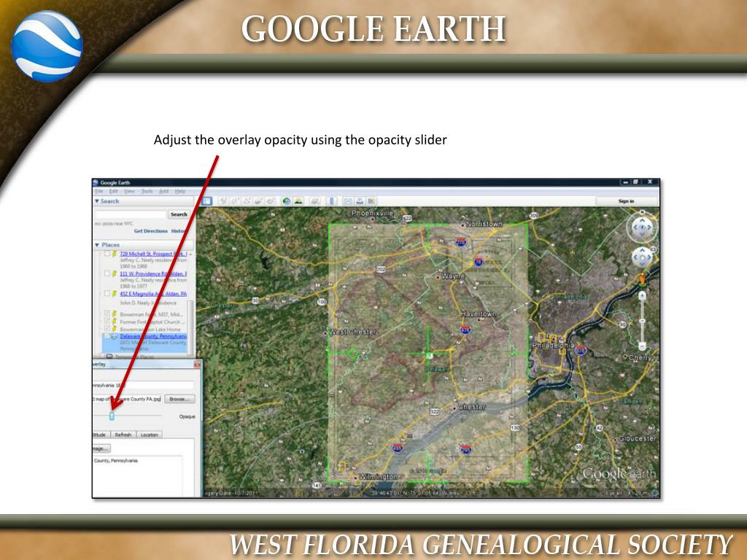Toggle checkbox for Bowerman Farm placemark
The width and height of the screenshot is (747, 560).
click(x=107, y=314)
